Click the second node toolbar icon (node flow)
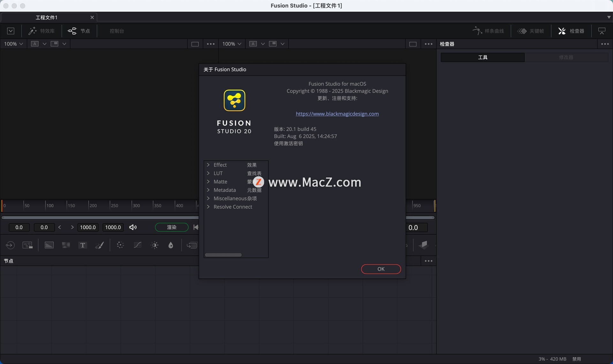This screenshot has height=364, width=613. tap(28, 245)
